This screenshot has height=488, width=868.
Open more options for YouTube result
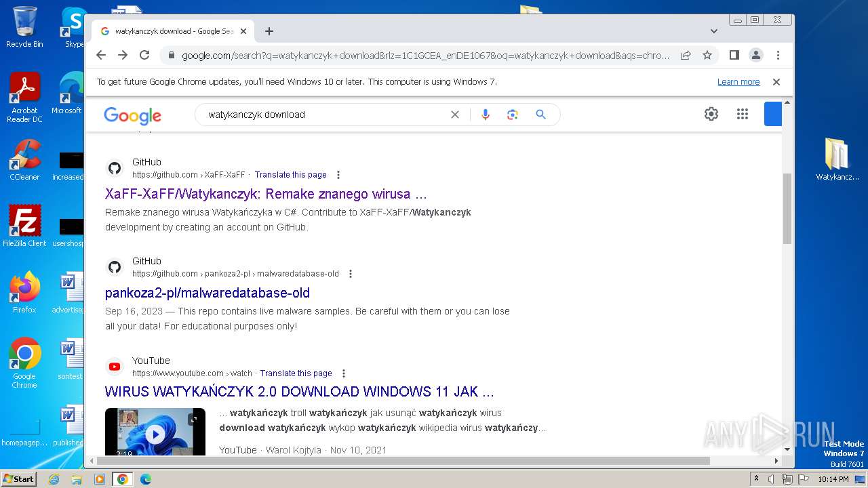coord(344,373)
